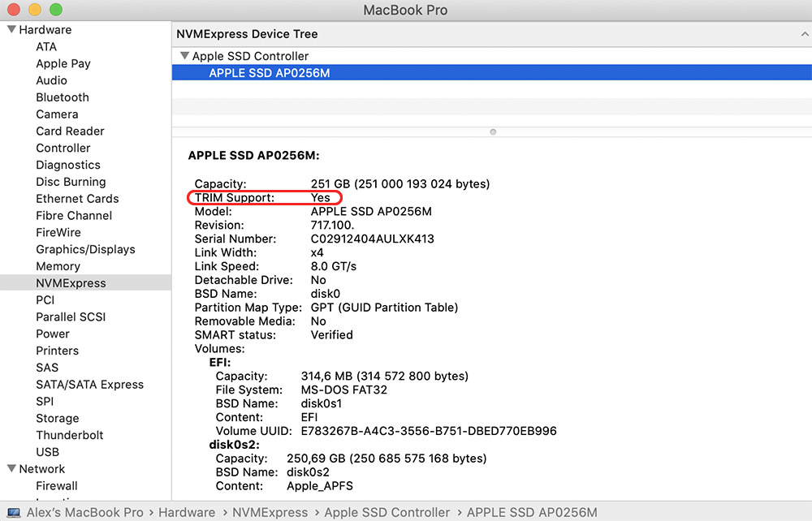This screenshot has height=521, width=812.
Task: Click the Network category label
Action: click(x=42, y=469)
